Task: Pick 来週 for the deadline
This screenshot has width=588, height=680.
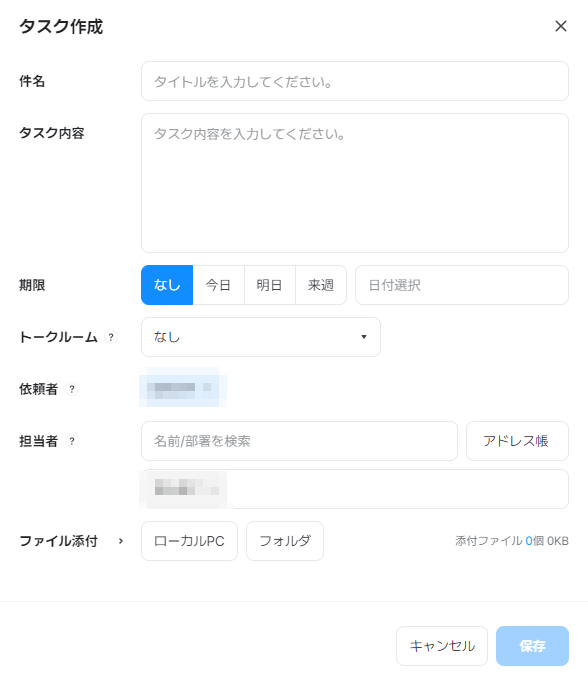Action: tap(321, 285)
